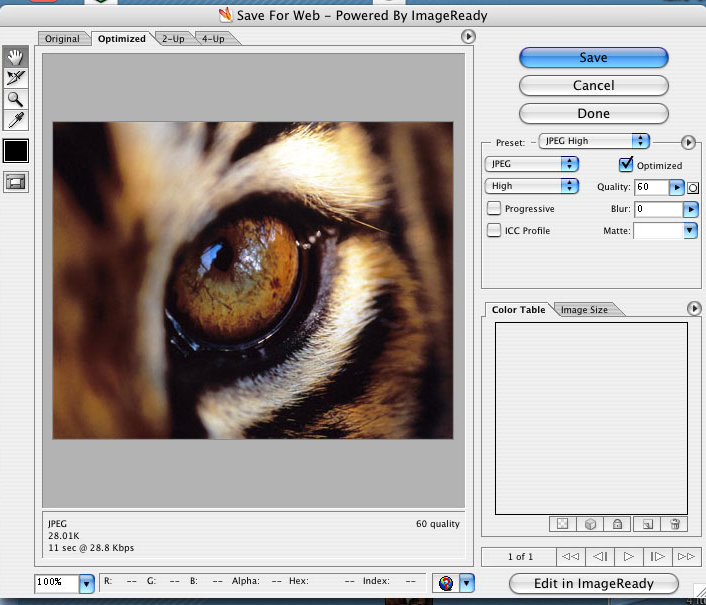The image size is (706, 605).
Task: Click the lock color icon
Action: [x=619, y=523]
